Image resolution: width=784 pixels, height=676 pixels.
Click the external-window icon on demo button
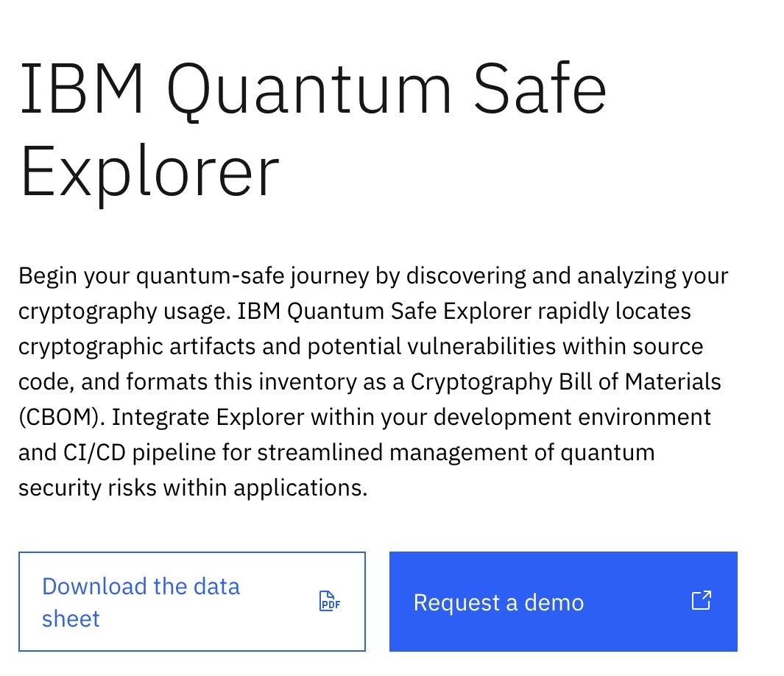tap(701, 600)
